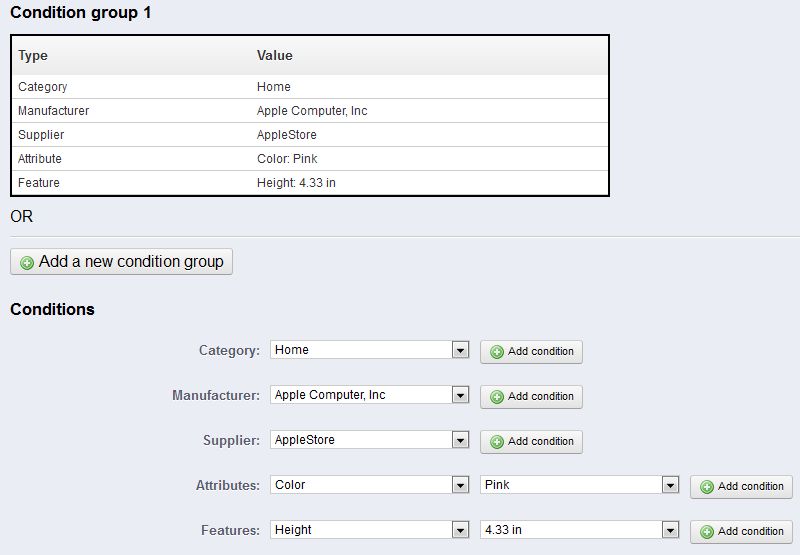Select the Attribute Color: Pink table row

pos(310,159)
